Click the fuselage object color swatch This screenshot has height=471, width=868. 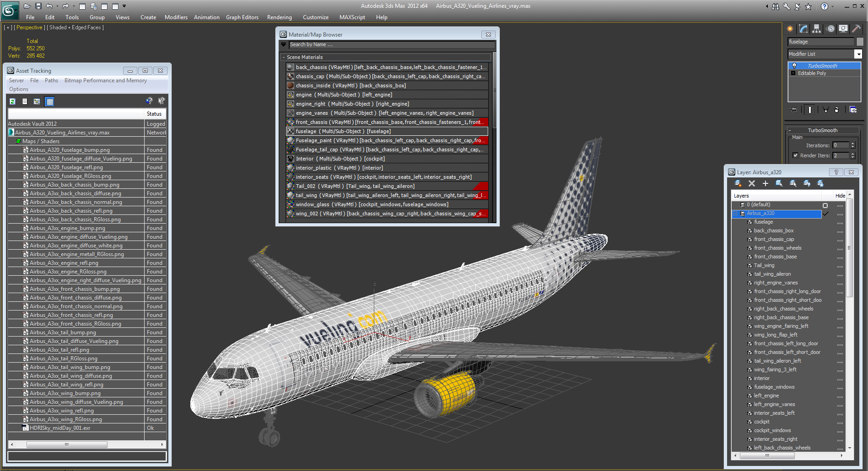point(859,42)
